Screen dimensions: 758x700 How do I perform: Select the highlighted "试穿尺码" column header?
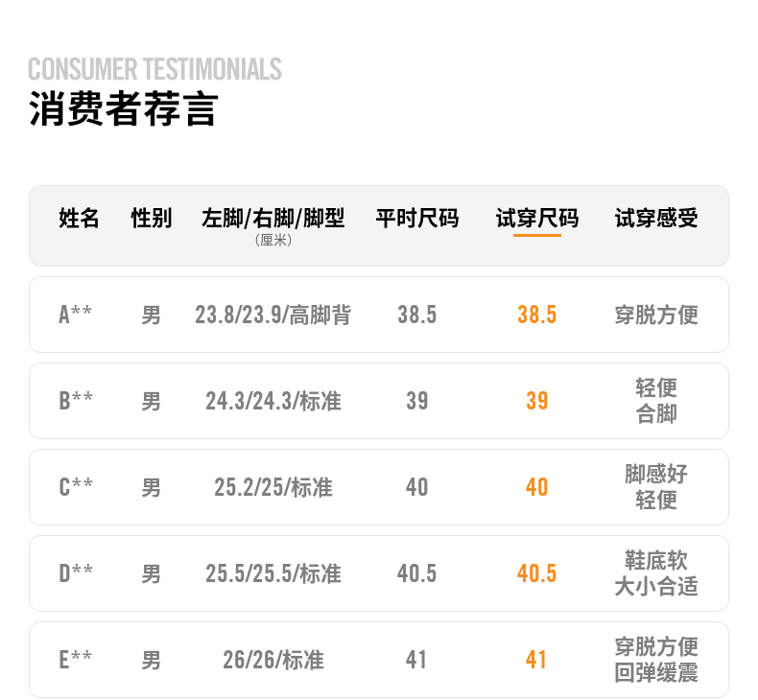tap(537, 219)
